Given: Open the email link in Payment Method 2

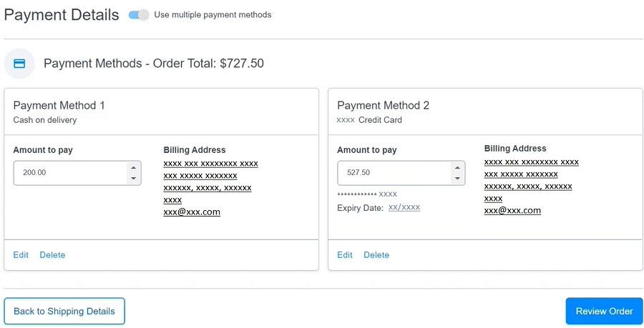Looking at the screenshot, I should (512, 211).
